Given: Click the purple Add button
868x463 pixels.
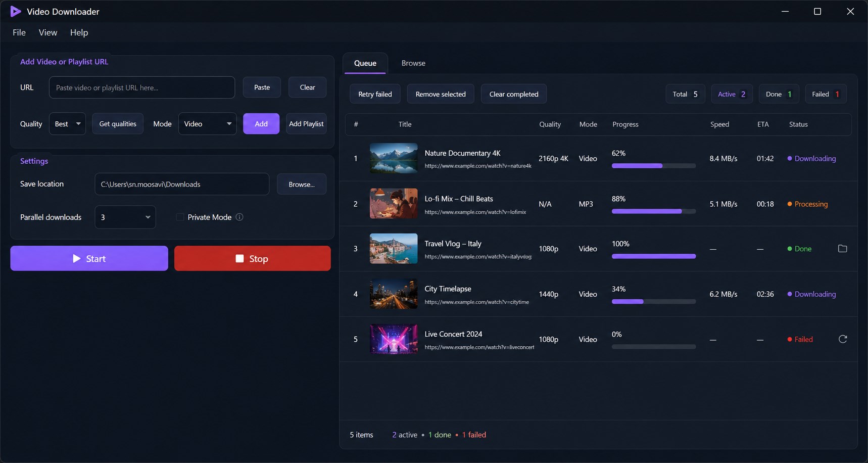Looking at the screenshot, I should point(261,124).
